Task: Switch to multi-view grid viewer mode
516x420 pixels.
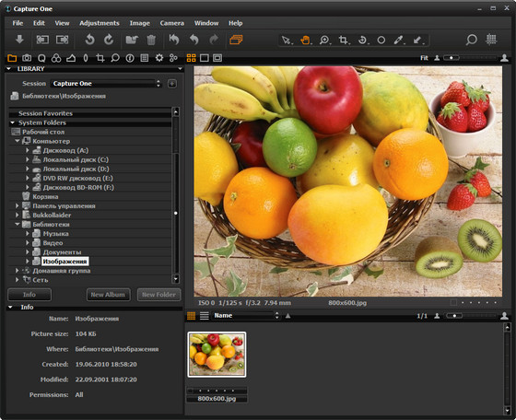Action: point(192,58)
